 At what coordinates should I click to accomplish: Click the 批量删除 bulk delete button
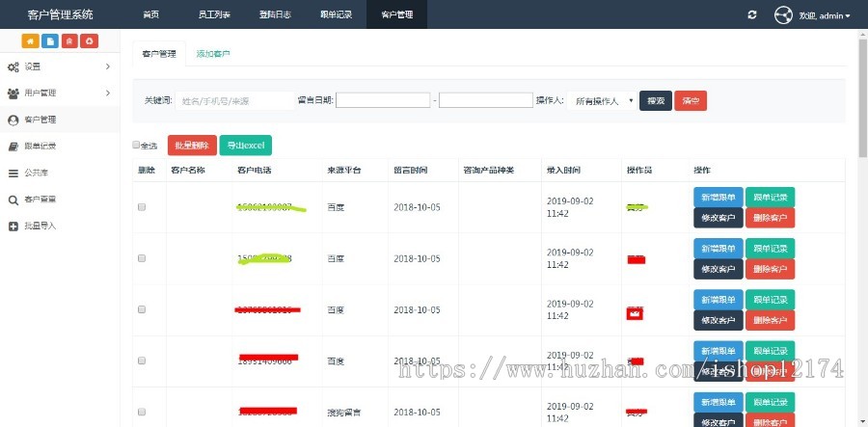point(192,146)
